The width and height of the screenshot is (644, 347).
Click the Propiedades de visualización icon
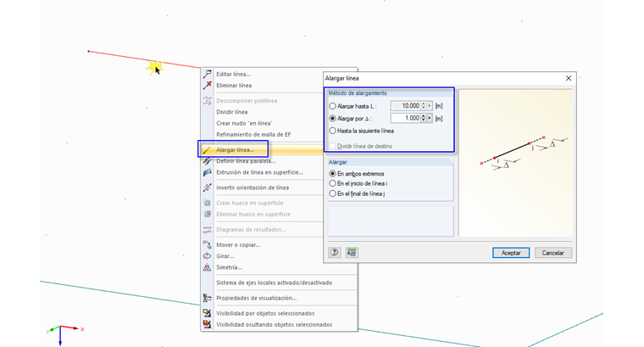pyautogui.click(x=208, y=298)
